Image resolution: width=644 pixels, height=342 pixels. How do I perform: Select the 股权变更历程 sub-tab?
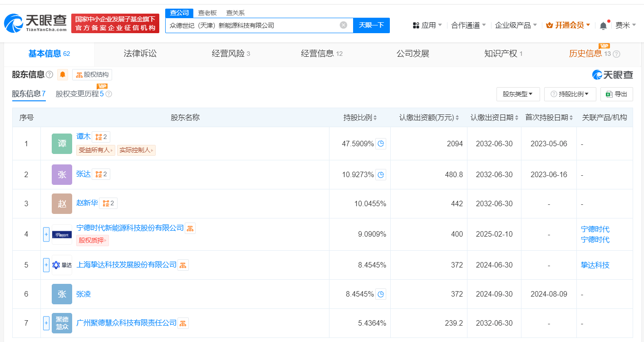79,94
